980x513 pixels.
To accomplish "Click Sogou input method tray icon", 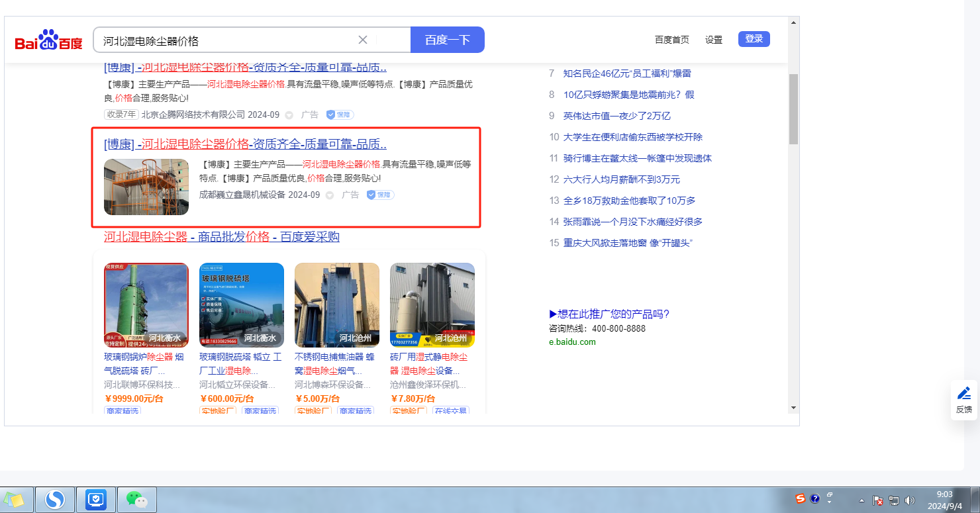I will coord(800,498).
